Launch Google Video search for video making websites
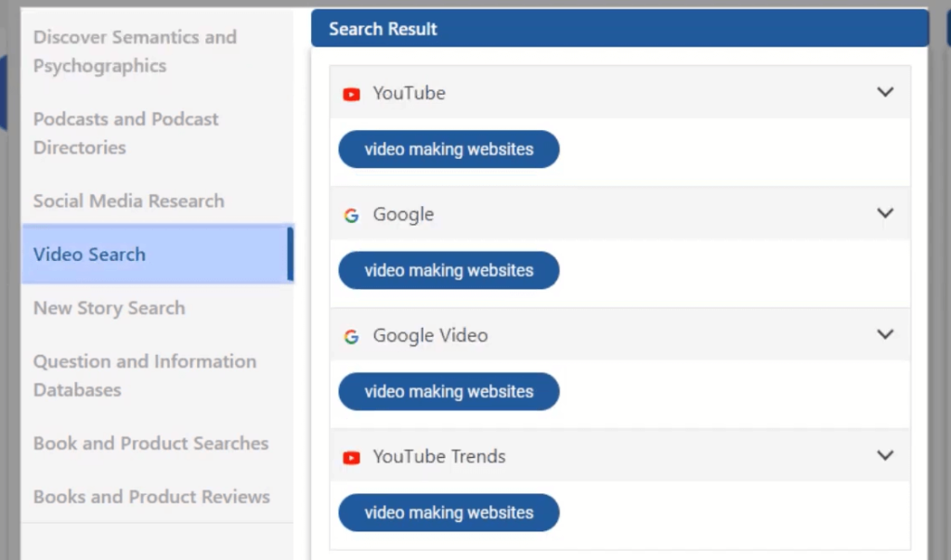 pos(449,391)
